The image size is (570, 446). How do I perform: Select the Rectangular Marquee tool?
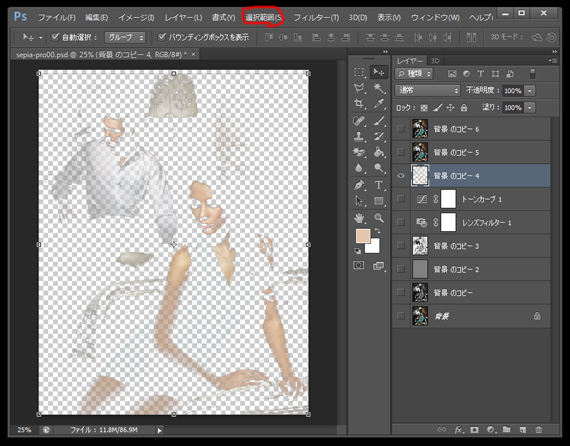[359, 72]
